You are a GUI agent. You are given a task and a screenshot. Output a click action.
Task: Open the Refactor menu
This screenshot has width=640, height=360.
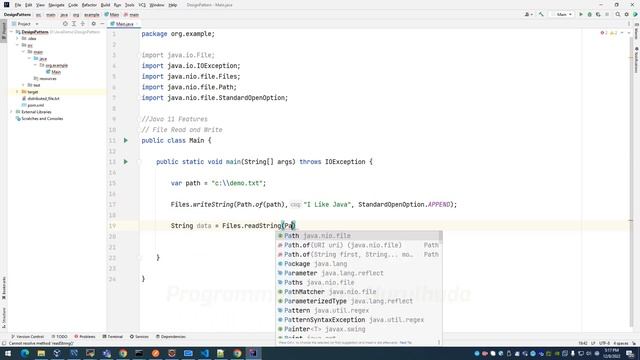click(x=89, y=5)
